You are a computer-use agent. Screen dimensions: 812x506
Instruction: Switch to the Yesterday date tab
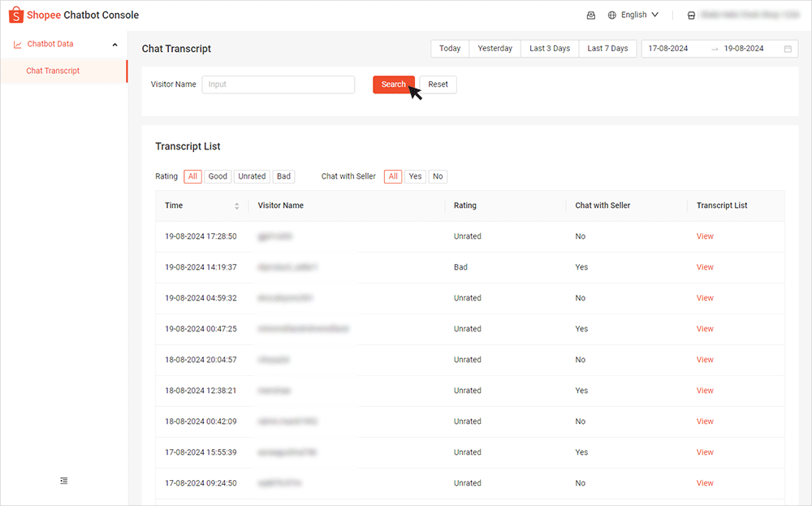tap(495, 49)
